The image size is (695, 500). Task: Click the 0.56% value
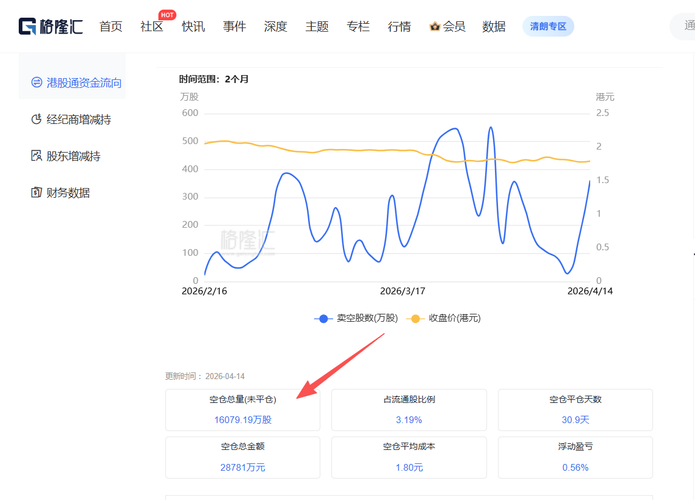click(575, 468)
